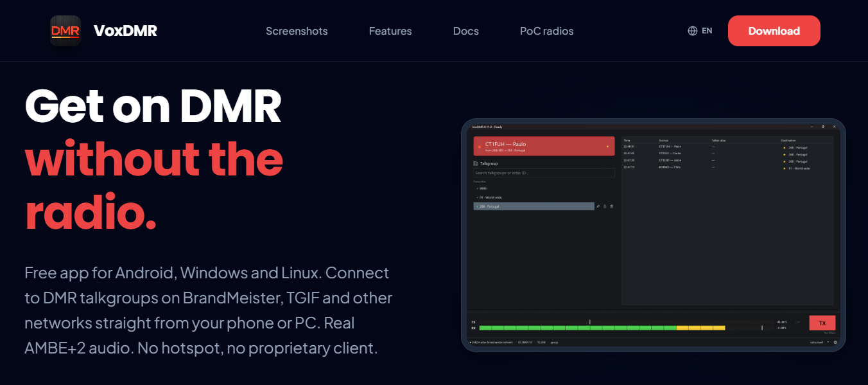Screen dimensions: 868x385
Task: Click the VoxDMR DMR logo icon
Action: point(65,31)
